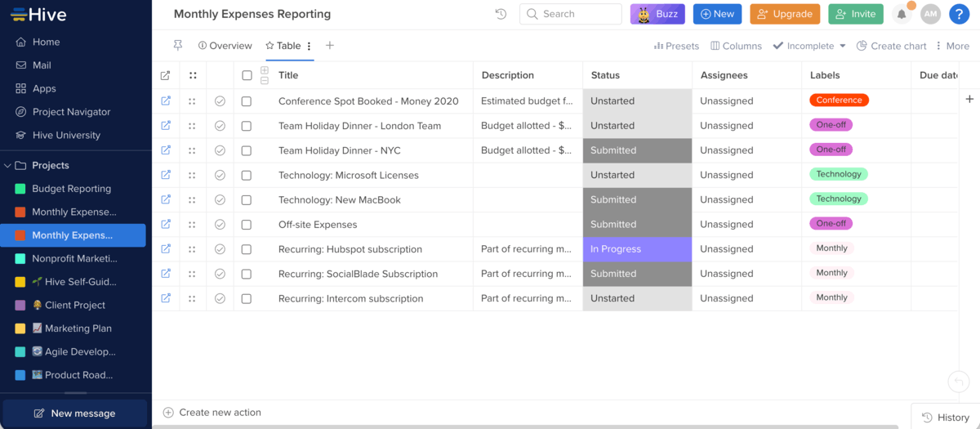
Task: Open the blue help question mark
Action: click(x=959, y=14)
